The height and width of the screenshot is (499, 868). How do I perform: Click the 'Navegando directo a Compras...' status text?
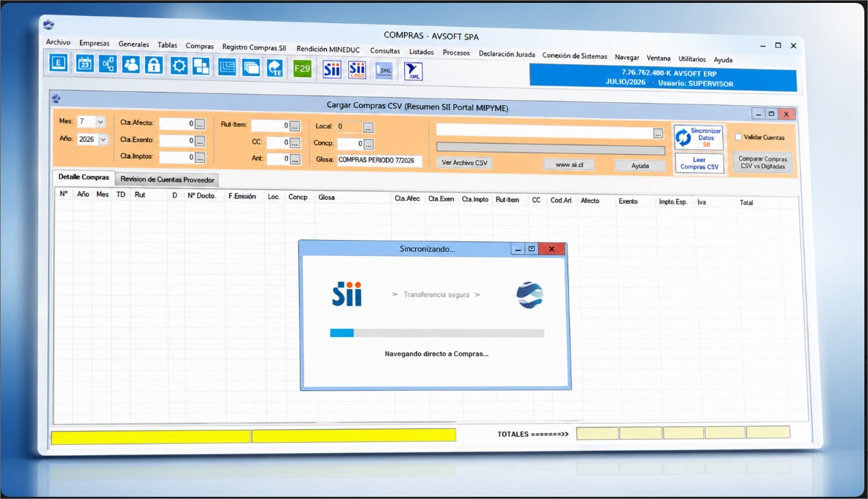click(437, 353)
